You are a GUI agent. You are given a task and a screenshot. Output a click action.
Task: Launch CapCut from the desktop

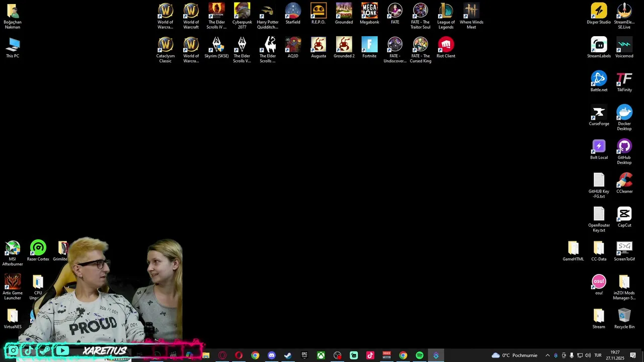tap(624, 216)
